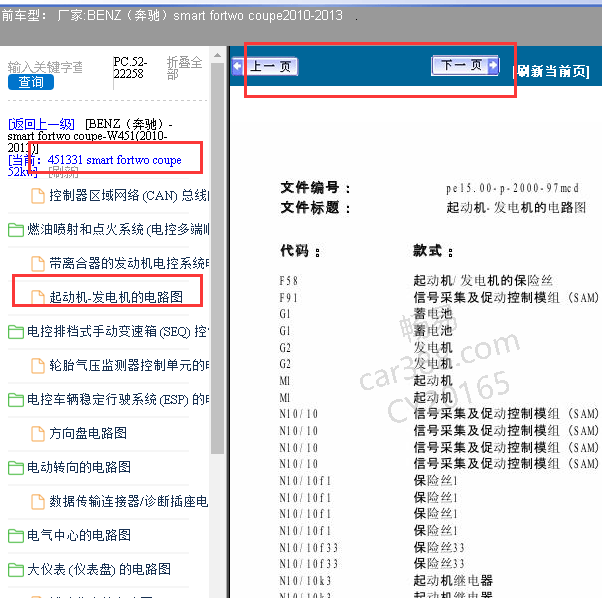Click code F58 in the table
This screenshot has height=598, width=602.
click(x=288, y=281)
